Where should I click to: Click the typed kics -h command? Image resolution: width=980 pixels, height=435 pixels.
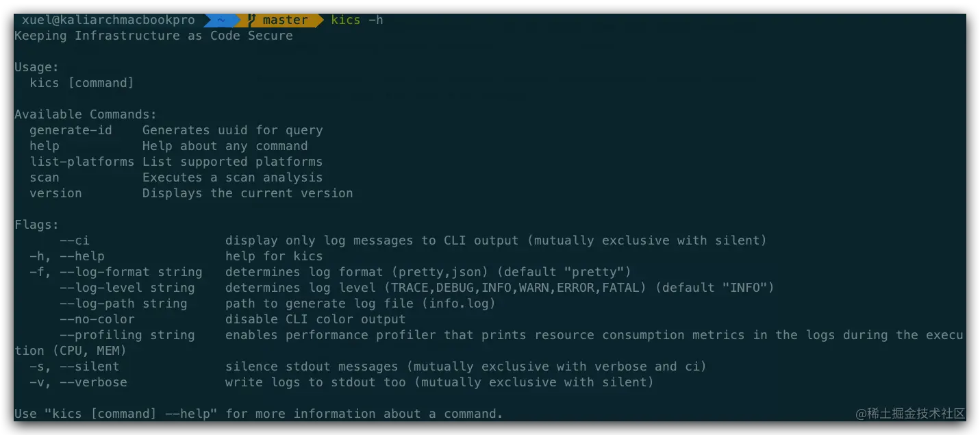[x=357, y=20]
